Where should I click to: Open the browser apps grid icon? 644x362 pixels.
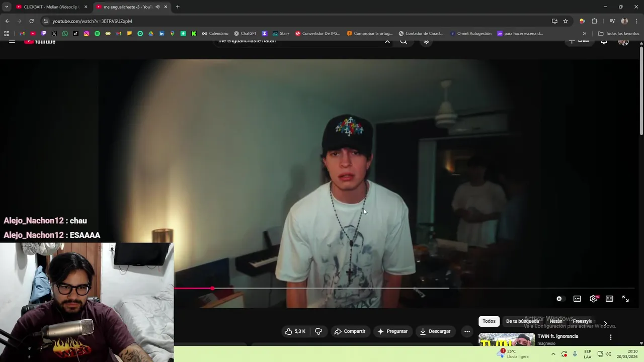click(x=7, y=34)
